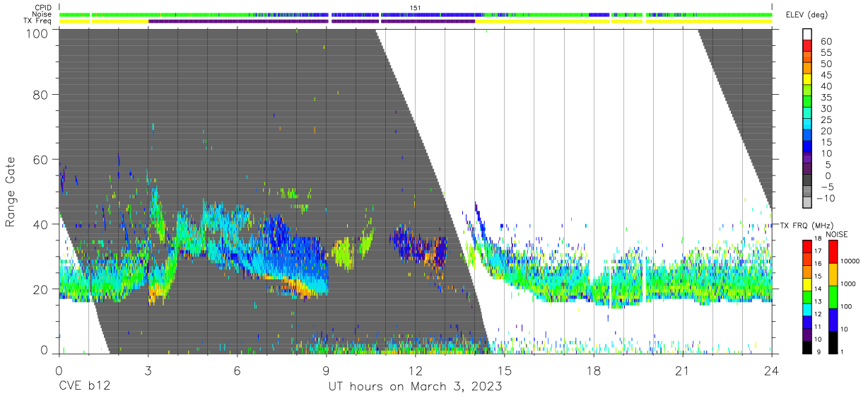Click the 30 label on the ELEV scale
This screenshot has width=868, height=401.
click(x=826, y=109)
